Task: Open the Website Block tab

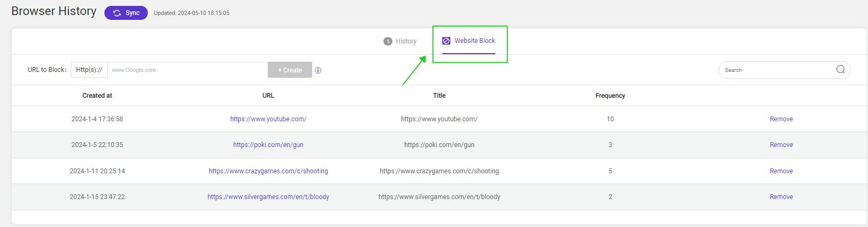Action: [x=469, y=41]
